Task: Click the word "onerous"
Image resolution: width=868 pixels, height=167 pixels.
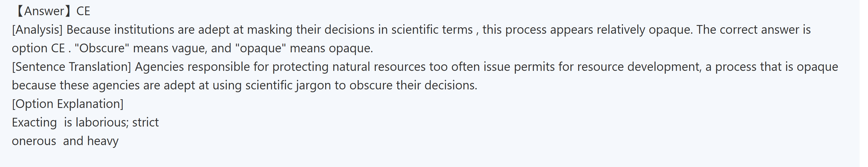Action: [34, 141]
